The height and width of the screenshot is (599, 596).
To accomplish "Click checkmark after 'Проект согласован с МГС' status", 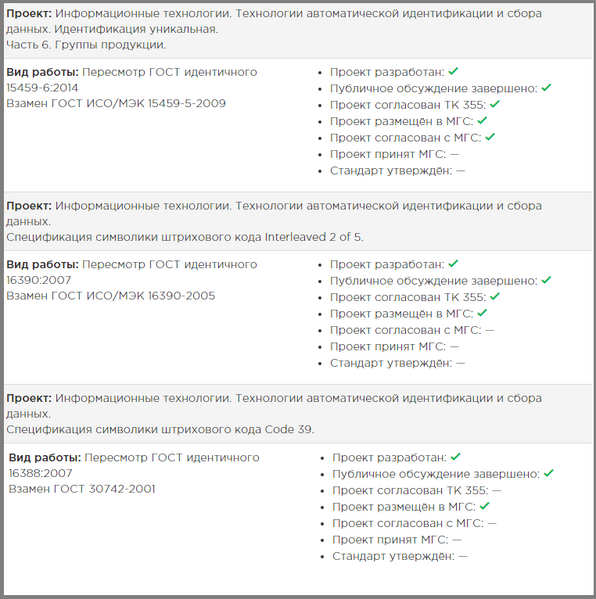I will pos(490,137).
